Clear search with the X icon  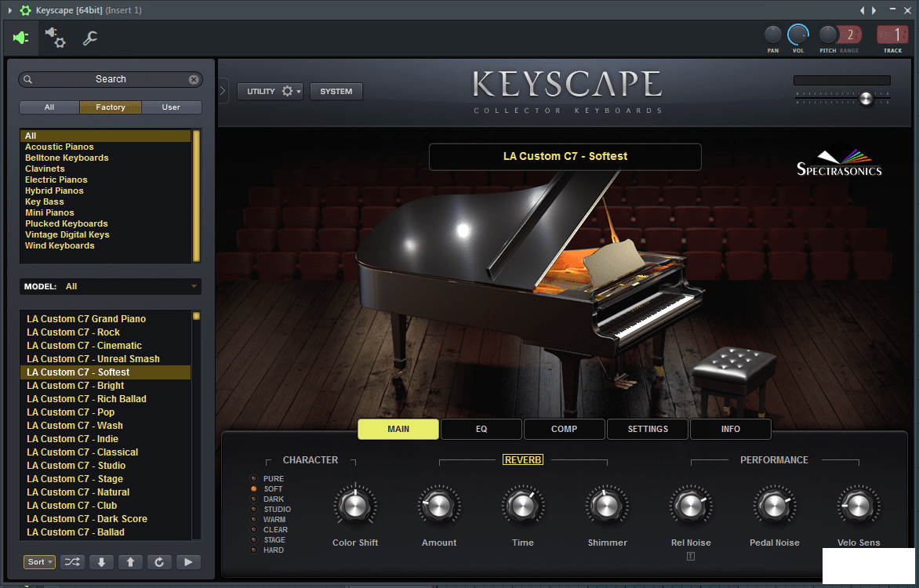[x=194, y=80]
